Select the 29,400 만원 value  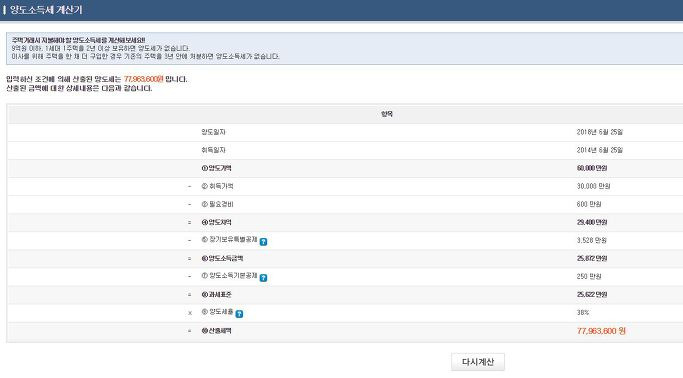(592, 222)
